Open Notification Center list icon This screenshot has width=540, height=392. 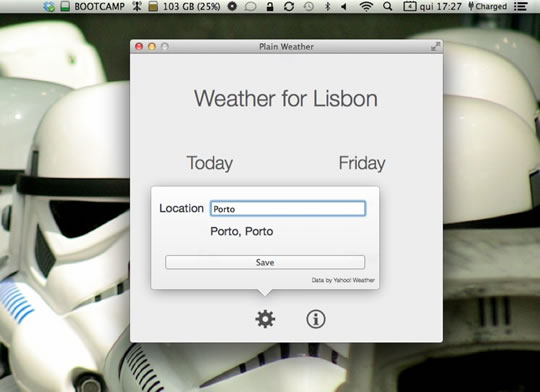tap(520, 6)
